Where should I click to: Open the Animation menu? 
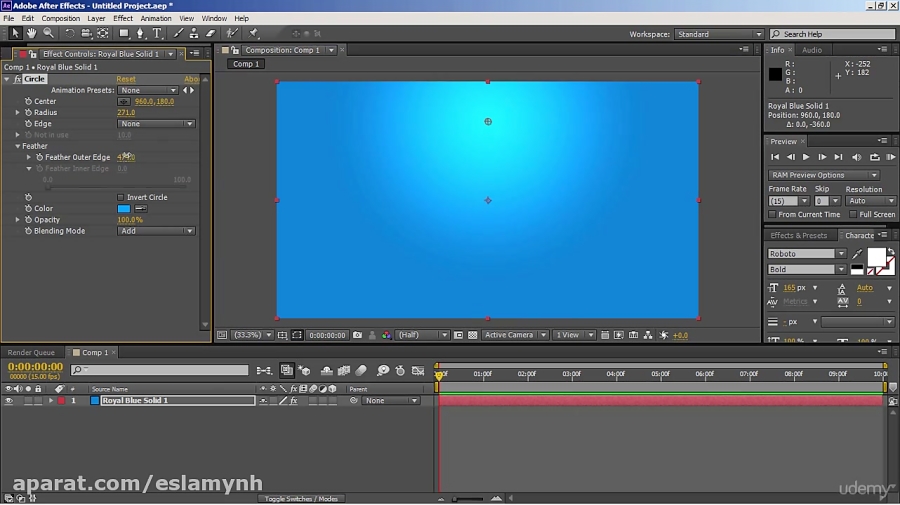(156, 18)
